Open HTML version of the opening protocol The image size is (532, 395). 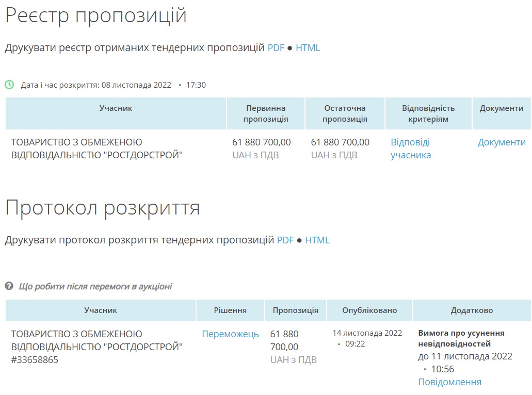(x=317, y=240)
